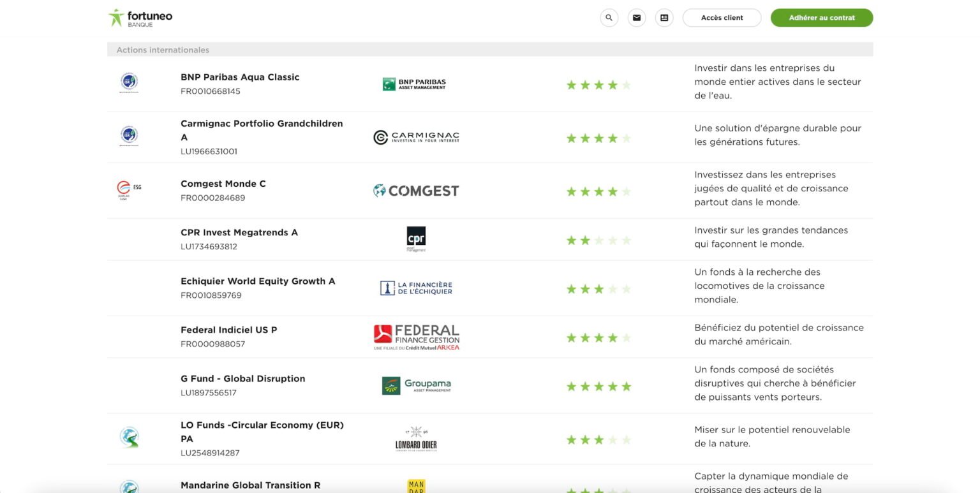The image size is (980, 493).
Task: Click ISIN code LU1734693812
Action: pyautogui.click(x=209, y=247)
